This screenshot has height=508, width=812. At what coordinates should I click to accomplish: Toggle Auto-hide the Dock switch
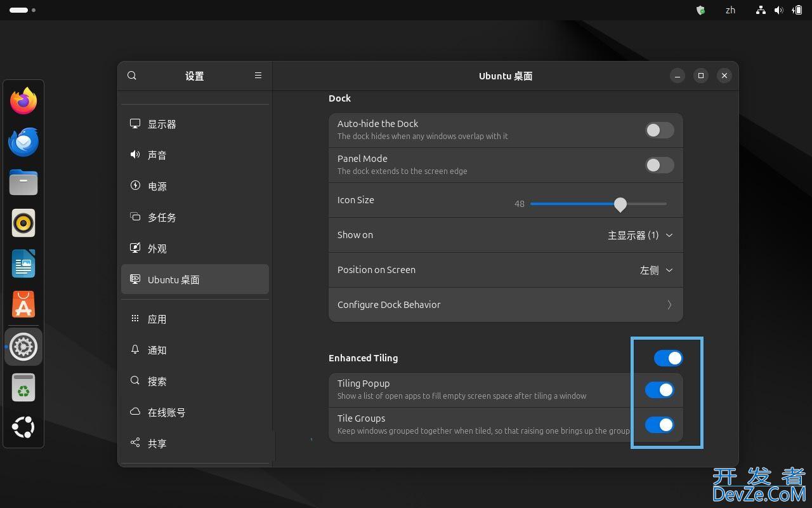click(660, 130)
